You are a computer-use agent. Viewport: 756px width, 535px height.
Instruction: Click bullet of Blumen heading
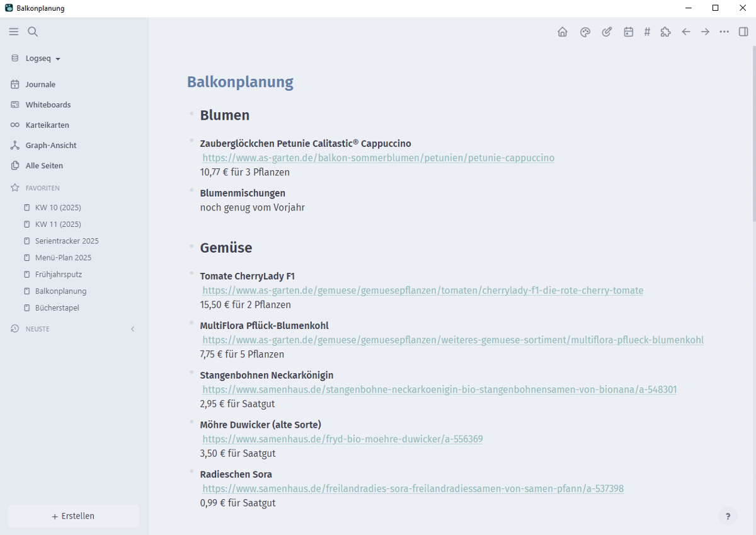point(192,114)
